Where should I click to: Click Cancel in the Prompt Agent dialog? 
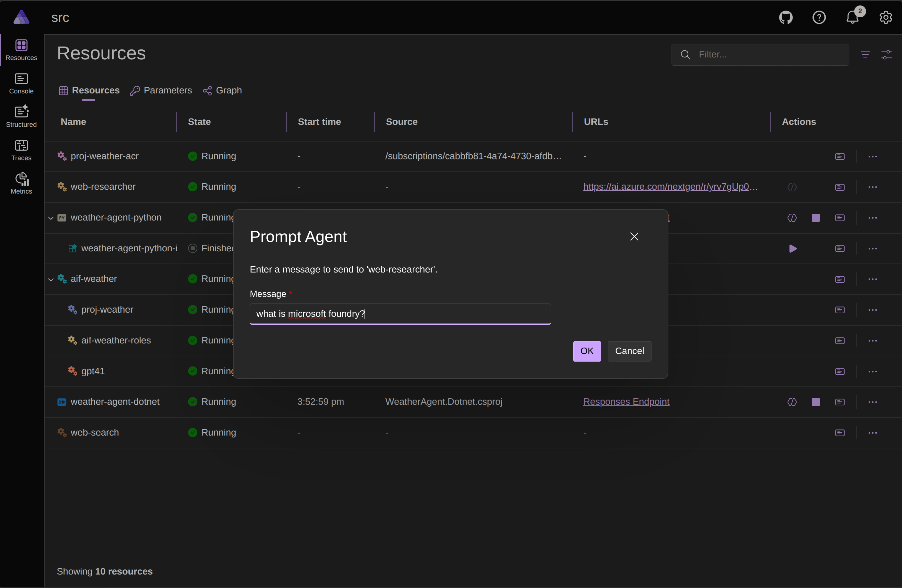[x=630, y=351]
